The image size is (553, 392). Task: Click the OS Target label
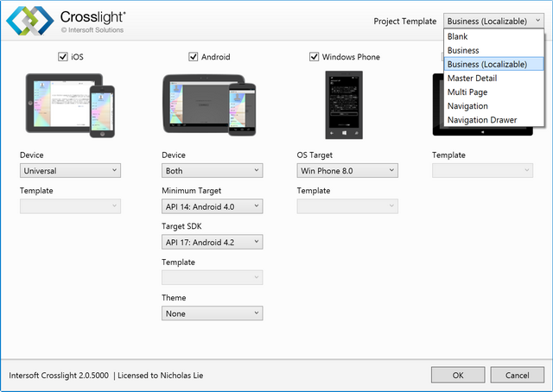point(315,155)
